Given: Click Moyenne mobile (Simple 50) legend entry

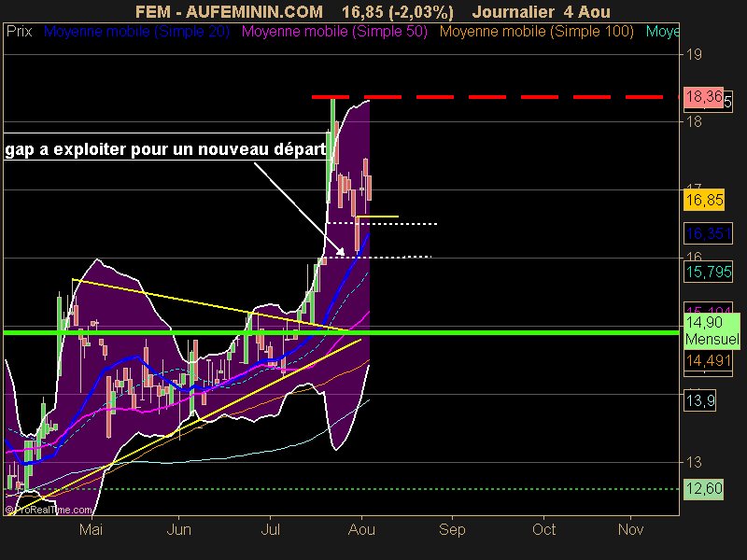Looking at the screenshot, I should pyautogui.click(x=334, y=32).
